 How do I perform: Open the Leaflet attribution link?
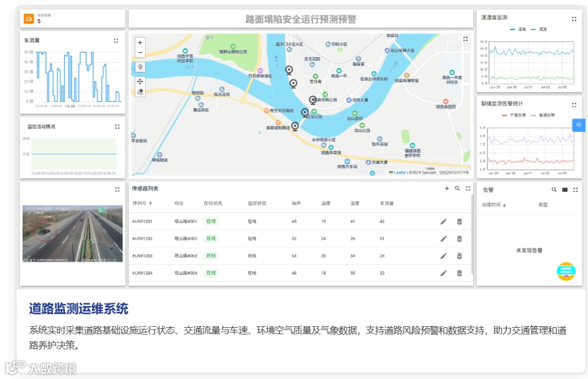(400, 173)
